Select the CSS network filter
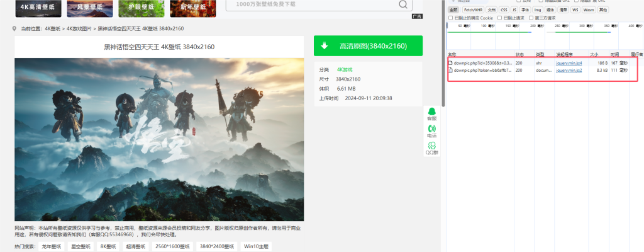The image size is (644, 252). pos(504,10)
